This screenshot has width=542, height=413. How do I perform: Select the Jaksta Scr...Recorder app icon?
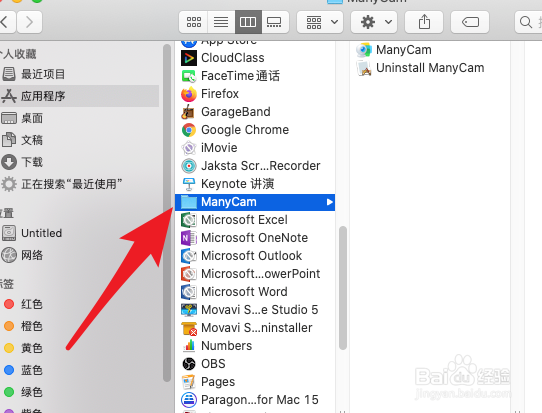[189, 166]
